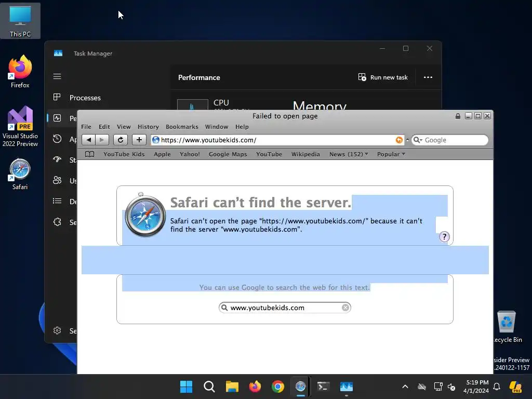Open Details icon in Task Manager sidebar
532x399 pixels.
pyautogui.click(x=57, y=201)
